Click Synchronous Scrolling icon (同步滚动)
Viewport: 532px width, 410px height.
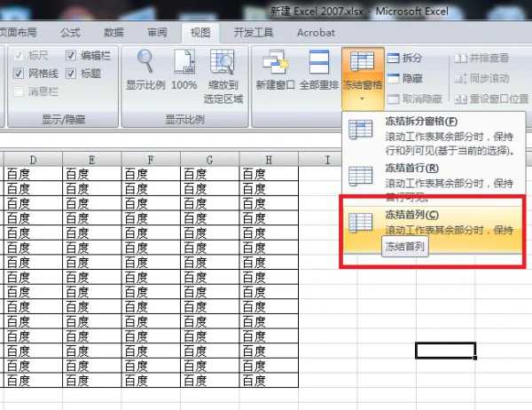click(460, 78)
